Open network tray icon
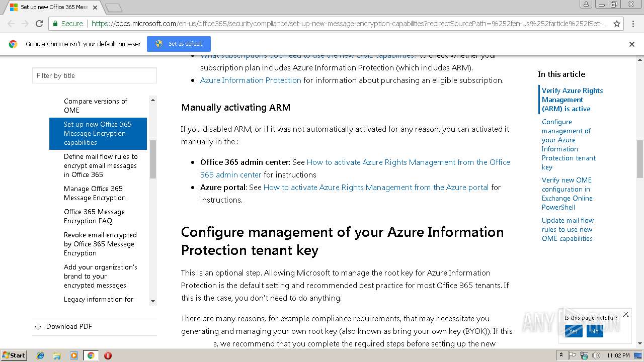This screenshot has height=362, width=644. point(584,355)
